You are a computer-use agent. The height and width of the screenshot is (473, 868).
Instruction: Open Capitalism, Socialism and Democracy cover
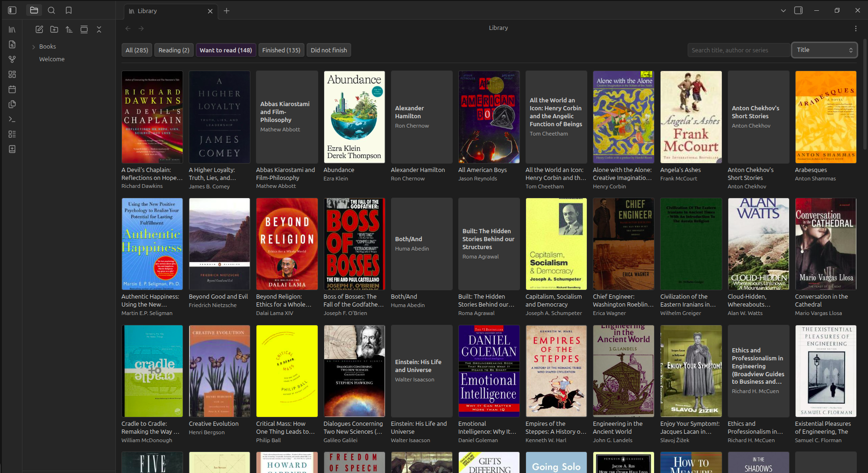click(556, 244)
